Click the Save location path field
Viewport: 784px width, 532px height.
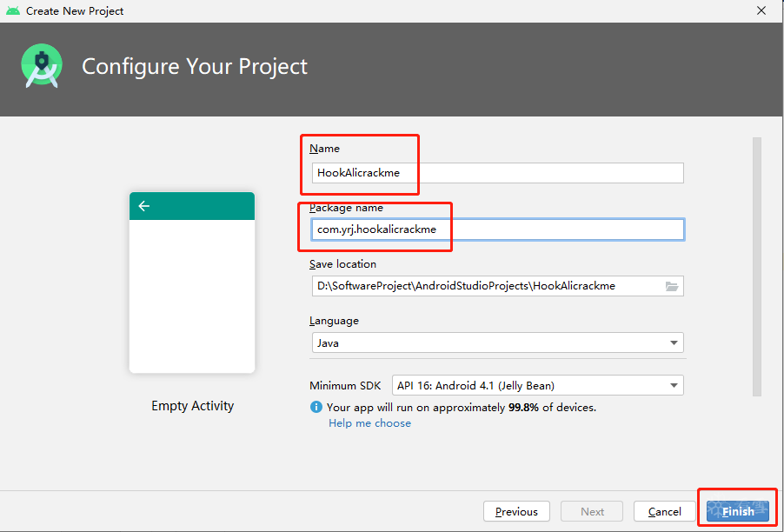tap(487, 286)
